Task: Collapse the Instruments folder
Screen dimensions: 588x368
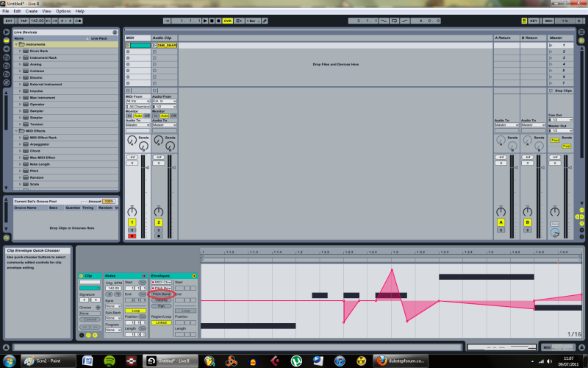Action: [16, 44]
